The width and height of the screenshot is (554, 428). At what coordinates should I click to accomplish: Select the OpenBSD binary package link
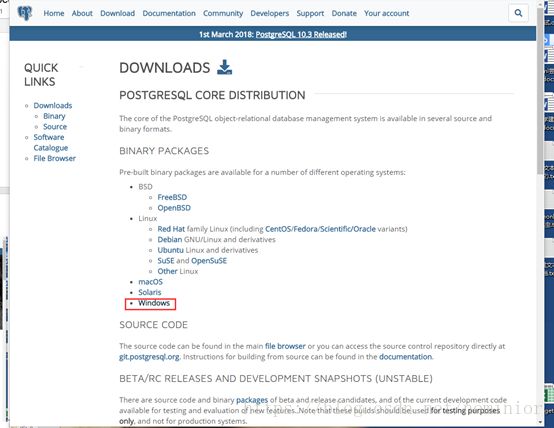(x=174, y=208)
